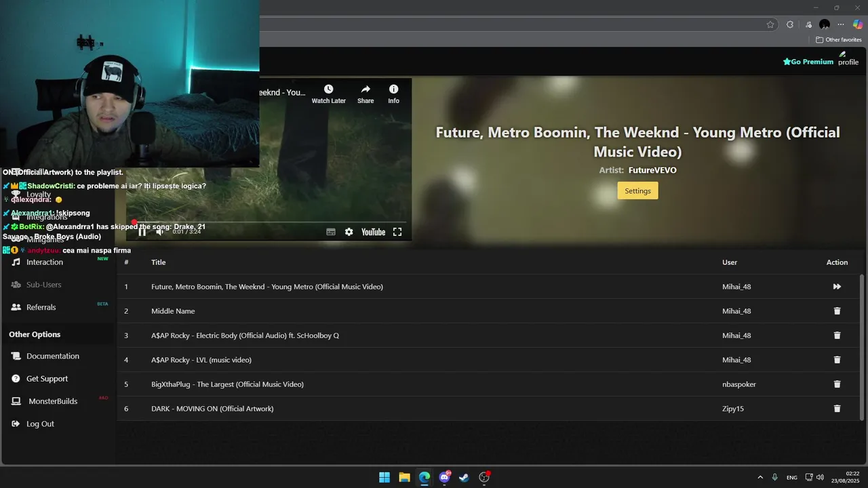Image resolution: width=868 pixels, height=488 pixels.
Task: Remove BigXthaPlug The Largest from queue
Action: [837, 384]
